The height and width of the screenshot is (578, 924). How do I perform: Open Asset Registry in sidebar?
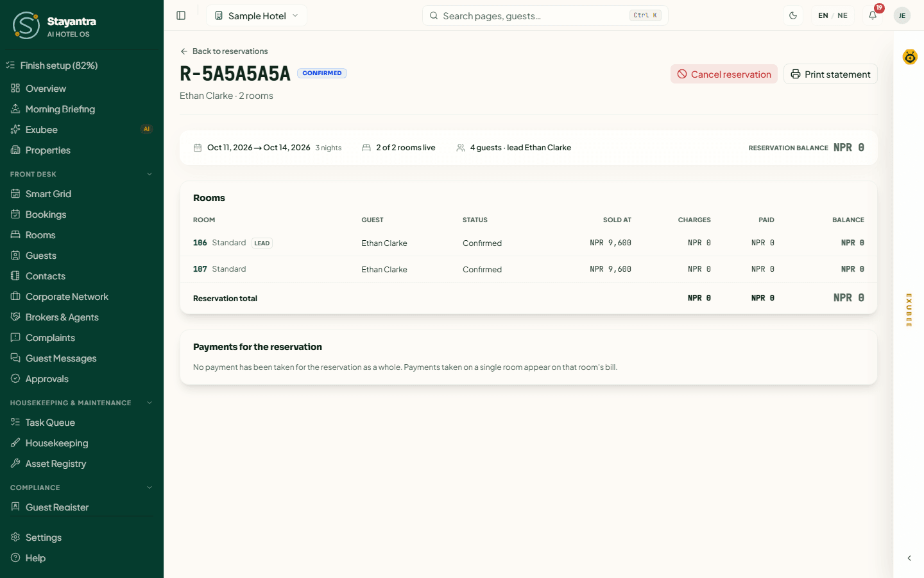coord(81,464)
